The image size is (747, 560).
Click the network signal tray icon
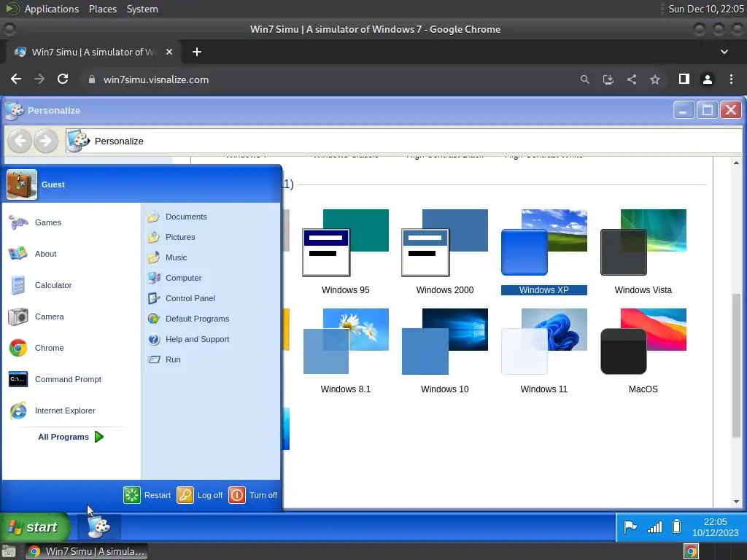[654, 526]
